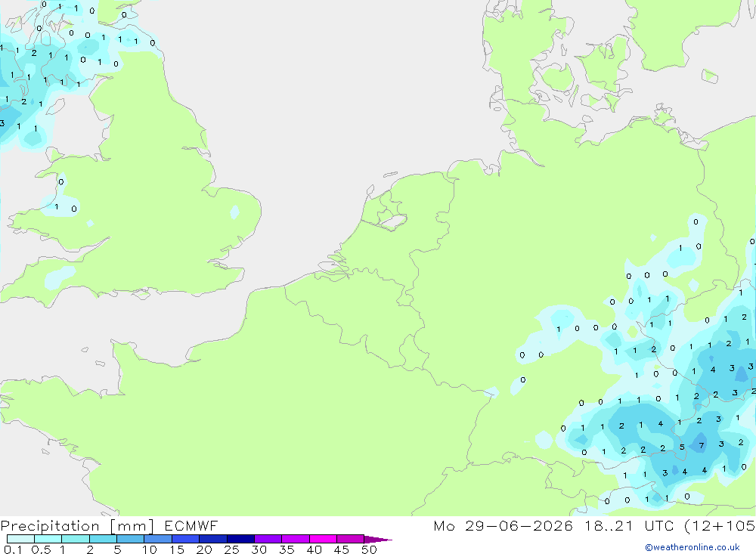
Task: Click the 0.5–1 mm legend color swatch
Action: [x=48, y=539]
